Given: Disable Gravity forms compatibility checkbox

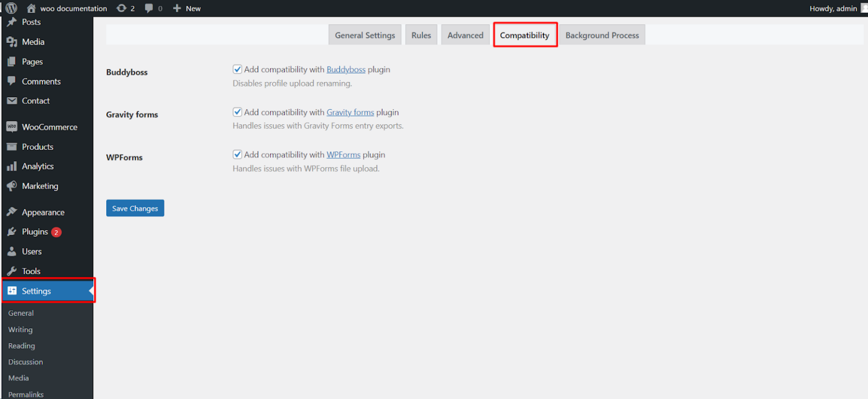Looking at the screenshot, I should click(237, 112).
